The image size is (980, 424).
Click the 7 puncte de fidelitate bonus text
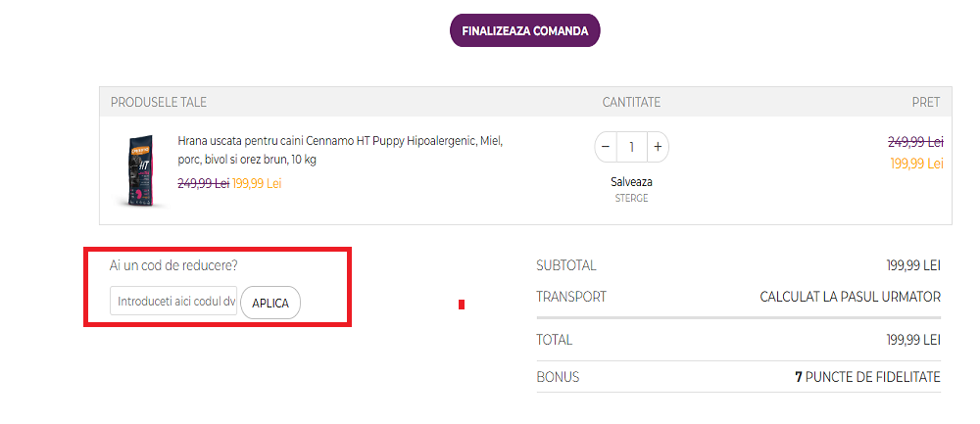coord(867,377)
